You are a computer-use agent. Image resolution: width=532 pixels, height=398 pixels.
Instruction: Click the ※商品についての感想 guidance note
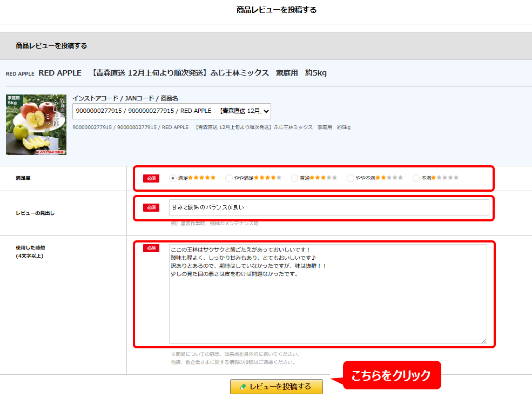pos(236,354)
